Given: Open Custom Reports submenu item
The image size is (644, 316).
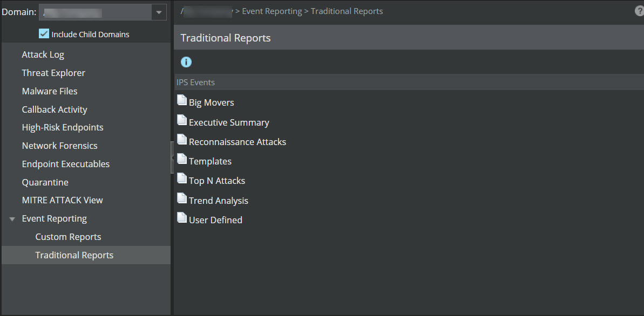Looking at the screenshot, I should tap(68, 237).
